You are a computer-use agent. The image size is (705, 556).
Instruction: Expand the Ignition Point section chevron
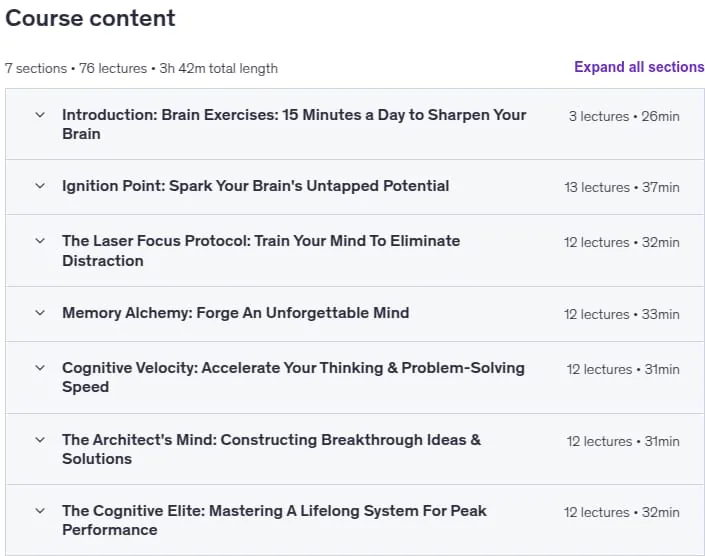click(x=40, y=186)
